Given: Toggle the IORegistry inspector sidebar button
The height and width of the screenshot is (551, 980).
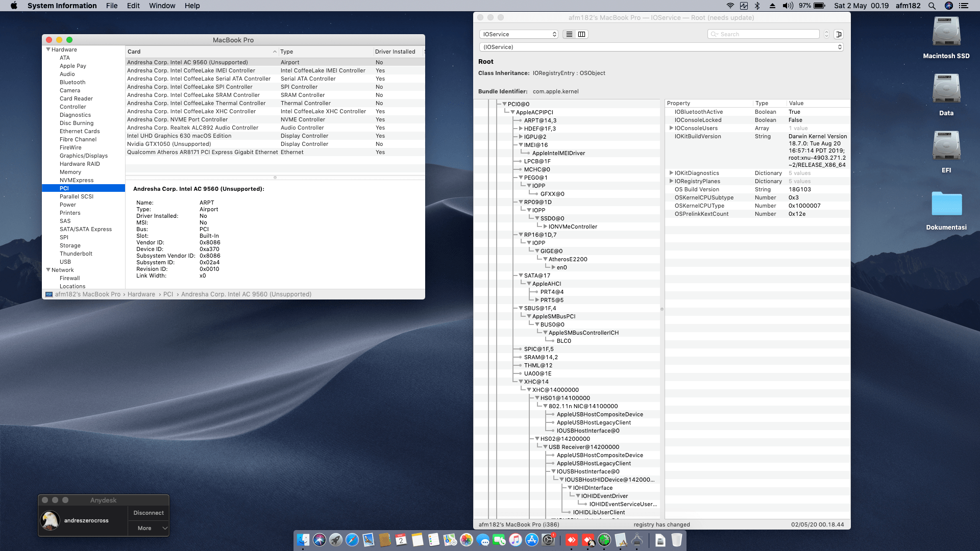Looking at the screenshot, I should (x=839, y=34).
